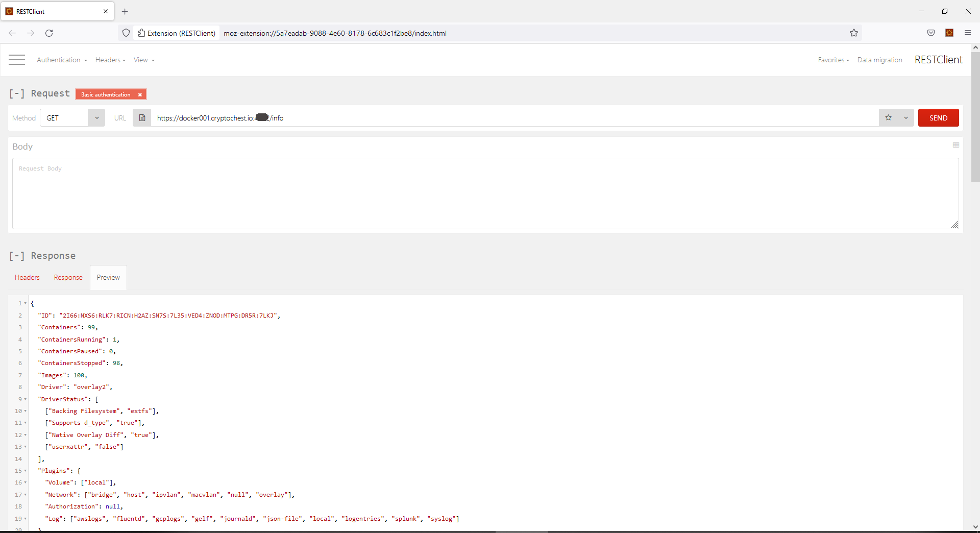Collapse the Request section

(x=17, y=93)
